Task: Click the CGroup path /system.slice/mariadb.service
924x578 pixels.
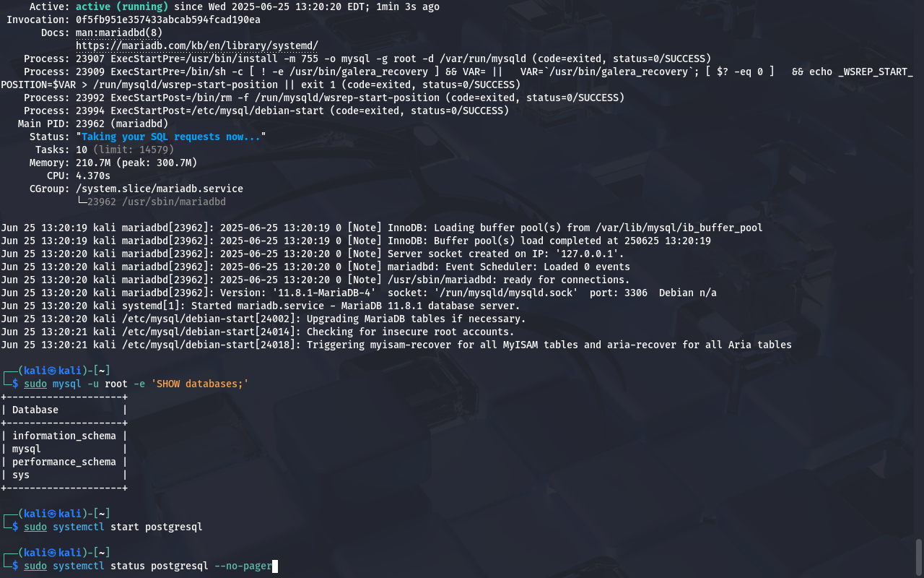Action: click(160, 189)
